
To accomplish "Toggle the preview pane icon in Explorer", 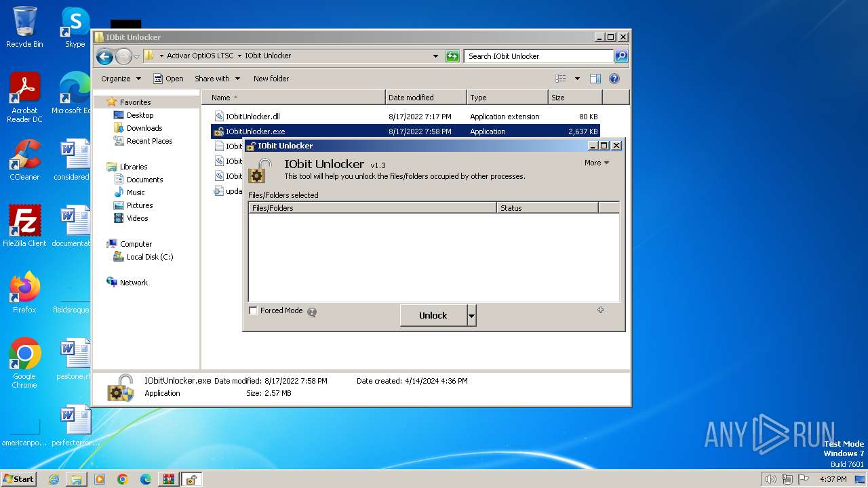I will pyautogui.click(x=595, y=79).
